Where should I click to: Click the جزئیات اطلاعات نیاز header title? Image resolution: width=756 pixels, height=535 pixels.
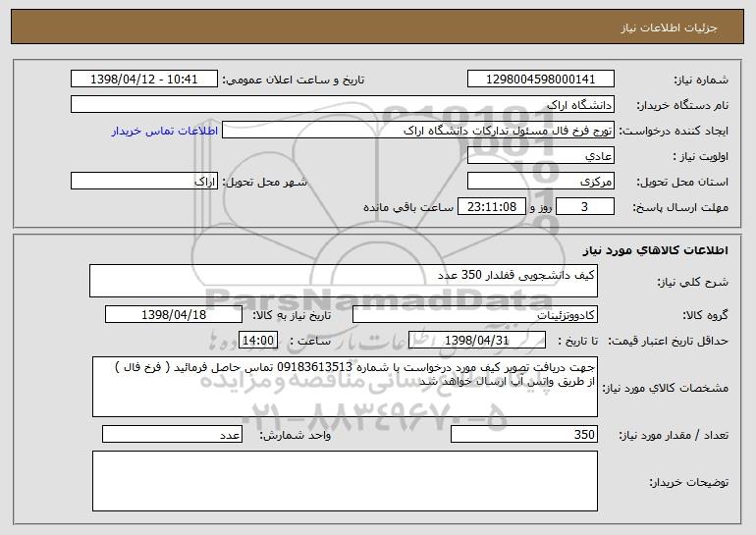tap(669, 27)
